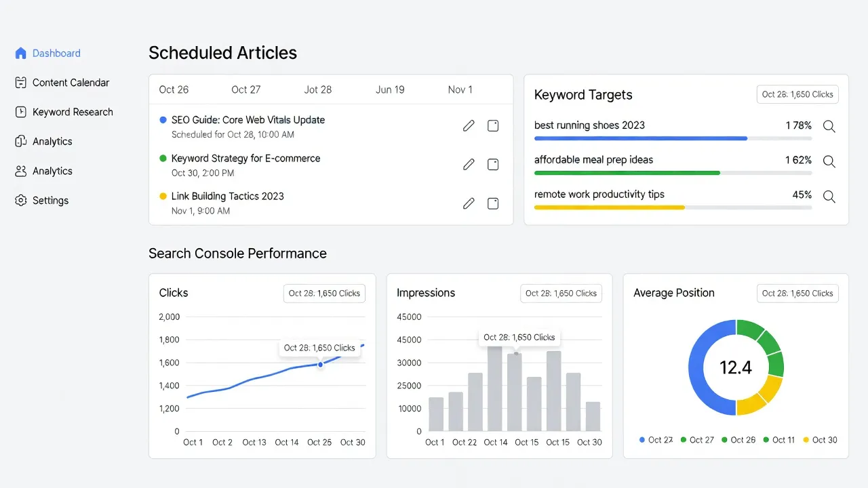Switch to the Jun 19 date tab
This screenshot has width=868, height=488.
(390, 89)
